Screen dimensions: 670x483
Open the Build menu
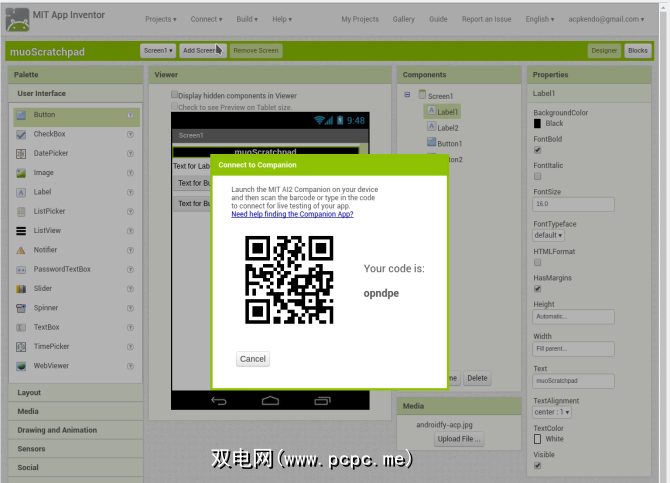[247, 19]
